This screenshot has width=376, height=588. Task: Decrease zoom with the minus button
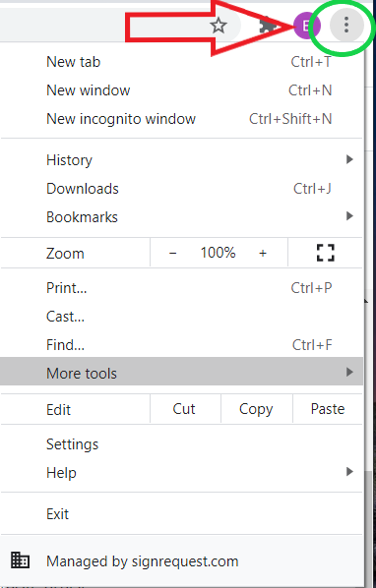tap(172, 253)
